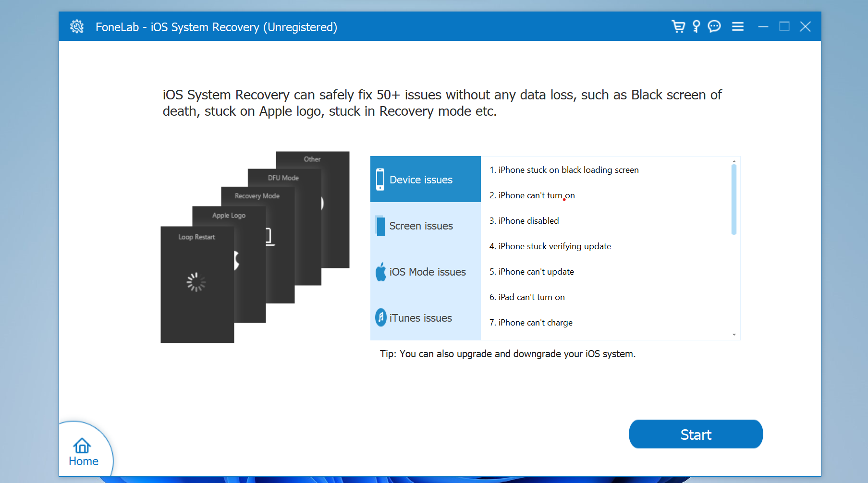Viewport: 868px width, 483px height.
Task: Click the upgrade and downgrade tip text
Action: tap(508, 354)
